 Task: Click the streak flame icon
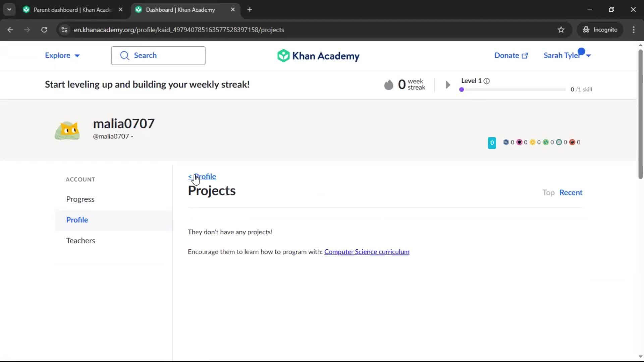point(388,85)
